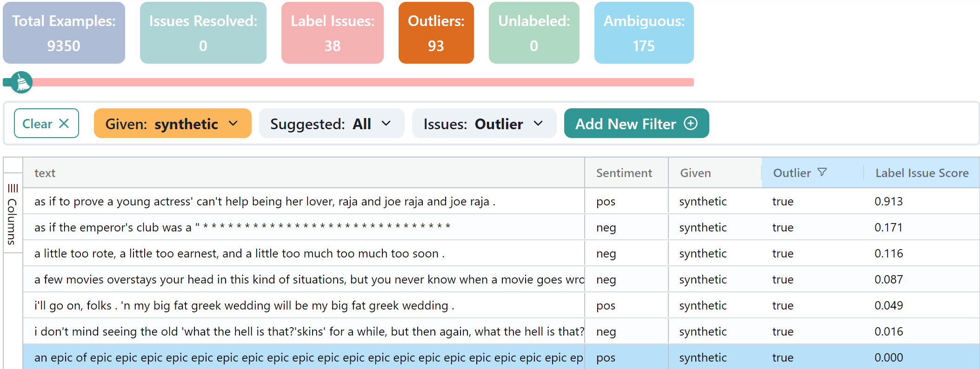Screen dimensions: 980x369
Task: Click the Issues Resolved card
Action: 203,33
